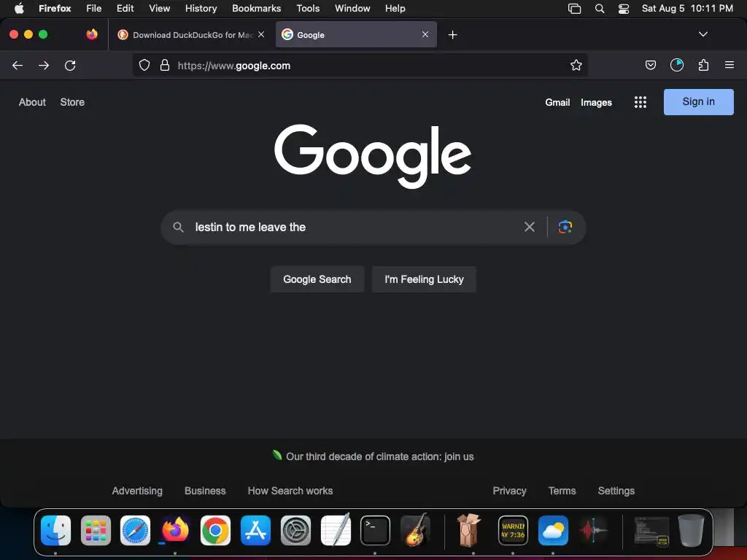Search by image with Google Lens icon

565,227
